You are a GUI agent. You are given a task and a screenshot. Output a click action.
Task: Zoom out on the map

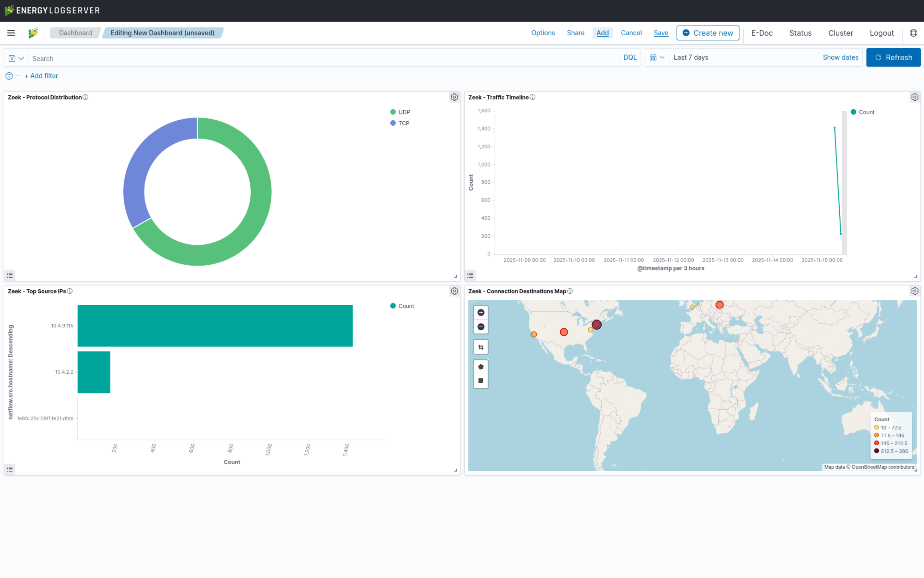pyautogui.click(x=481, y=327)
